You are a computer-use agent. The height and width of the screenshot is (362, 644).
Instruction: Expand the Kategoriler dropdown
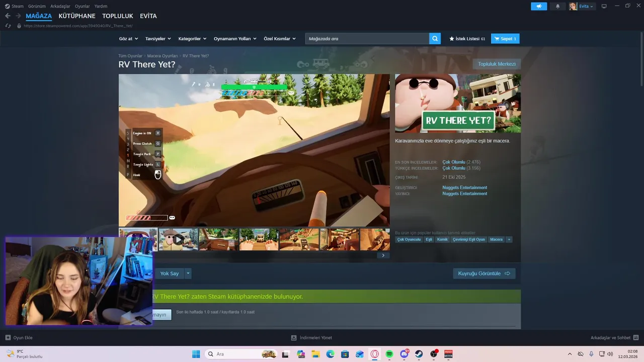click(193, 39)
